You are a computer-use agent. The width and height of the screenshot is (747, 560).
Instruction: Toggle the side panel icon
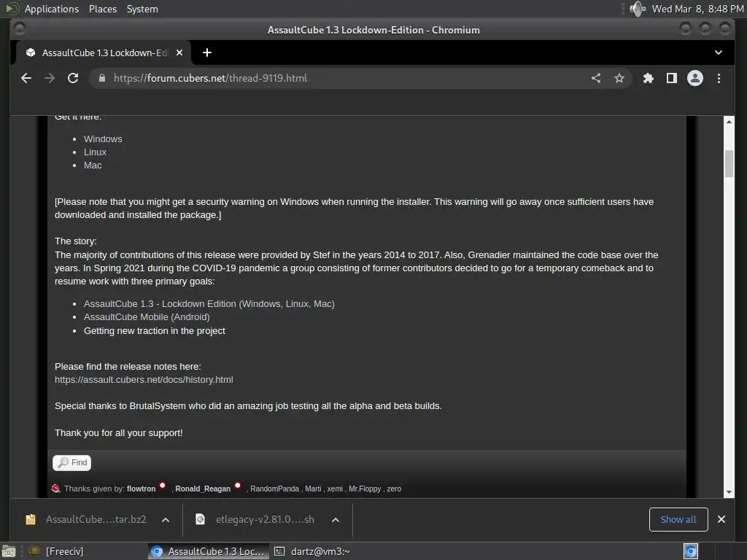(672, 78)
